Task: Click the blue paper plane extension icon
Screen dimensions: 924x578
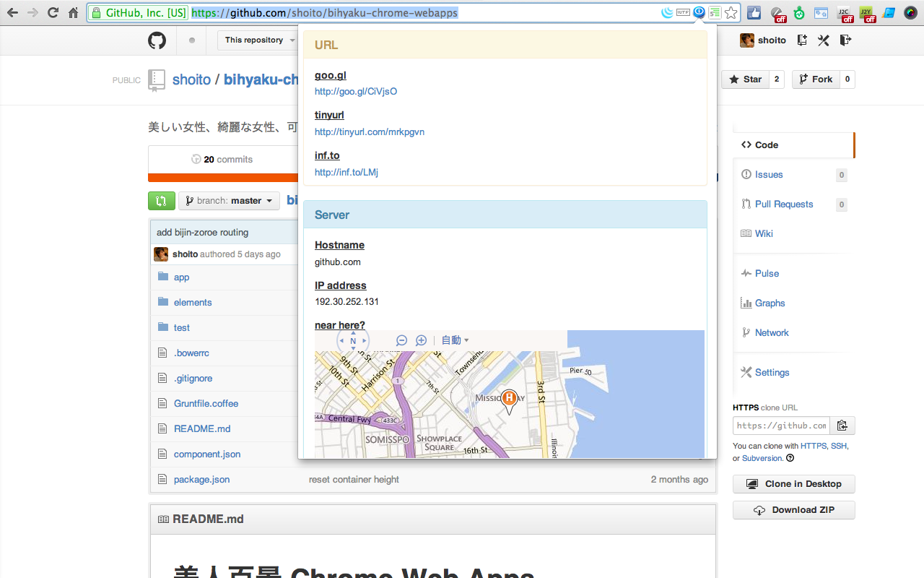Action: (x=889, y=13)
